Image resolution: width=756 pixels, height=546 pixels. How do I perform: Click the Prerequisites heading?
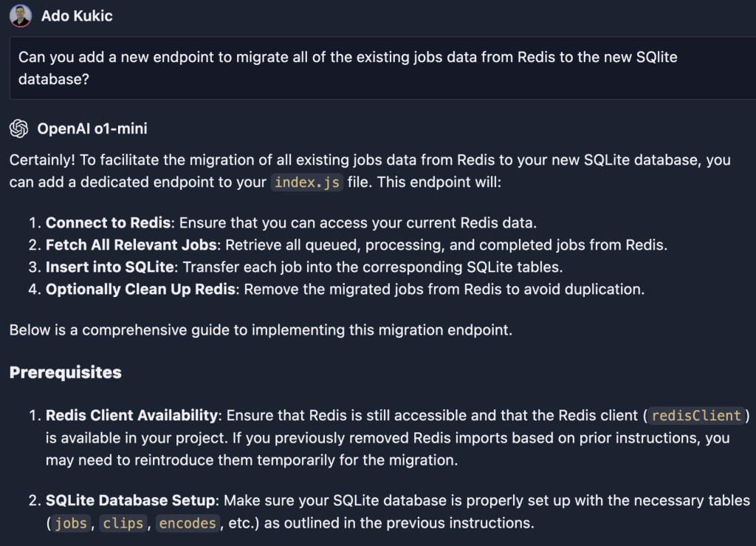click(x=65, y=372)
